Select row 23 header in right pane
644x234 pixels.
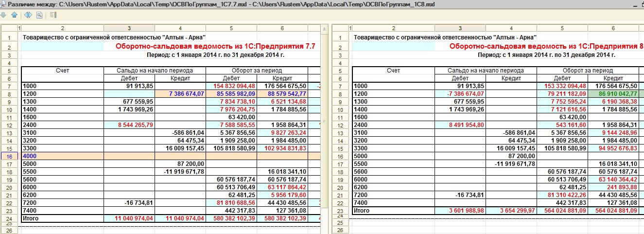coord(340,211)
